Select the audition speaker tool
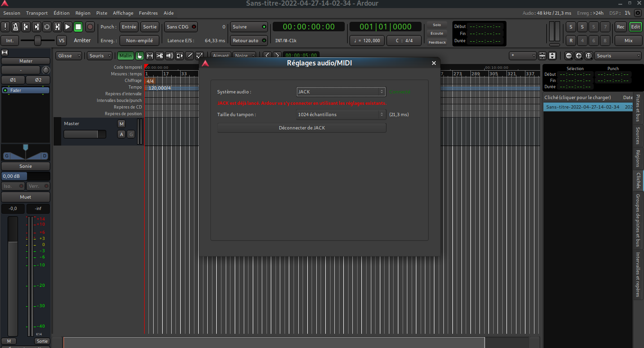The height and width of the screenshot is (348, 644). 169,56
